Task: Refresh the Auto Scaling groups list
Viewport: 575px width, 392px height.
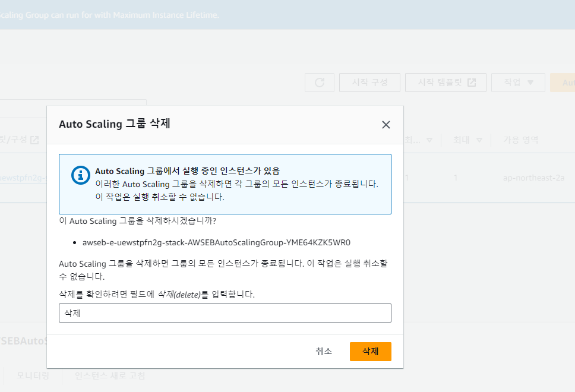Action: pos(320,83)
